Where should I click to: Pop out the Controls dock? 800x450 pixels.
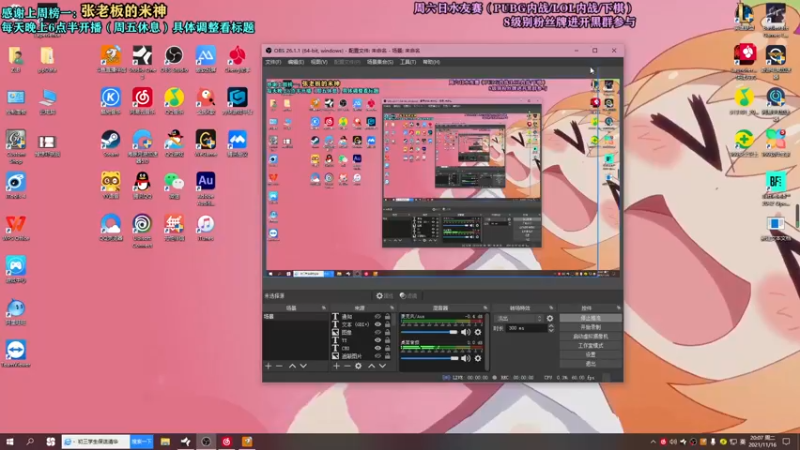click(618, 308)
